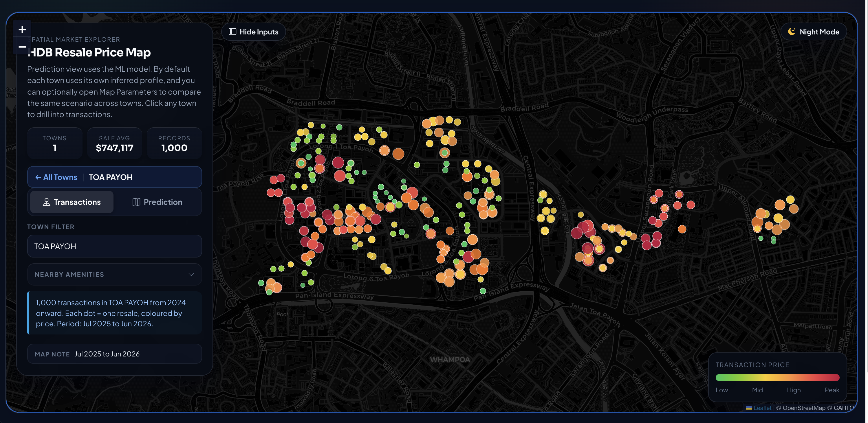This screenshot has width=868, height=423.
Task: Click the back arrow beside All Towns
Action: 38,177
